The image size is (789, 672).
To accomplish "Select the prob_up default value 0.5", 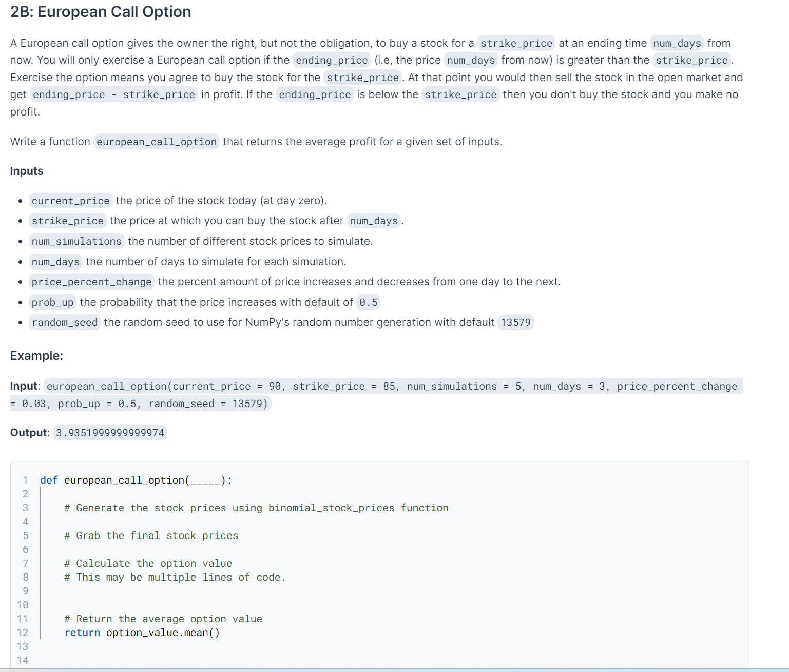I will (368, 302).
